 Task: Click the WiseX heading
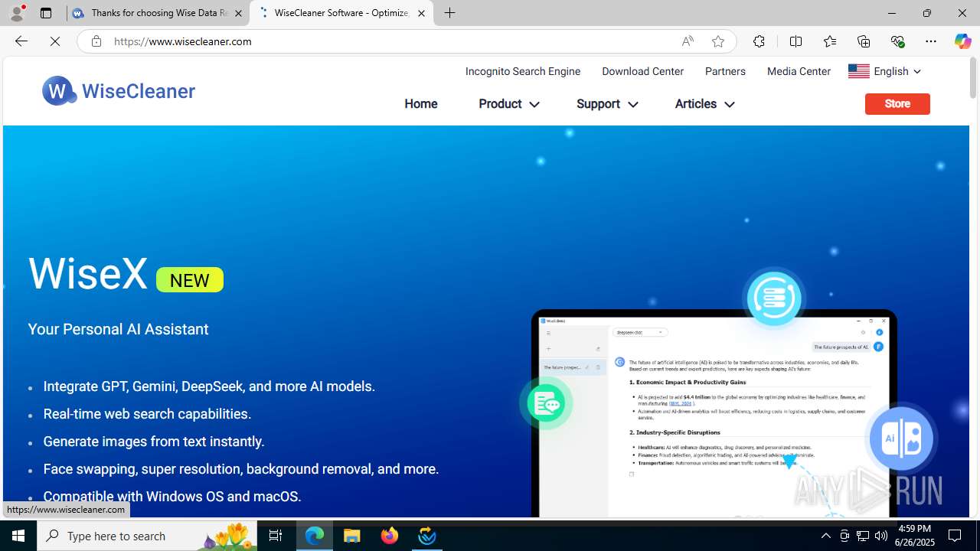pyautogui.click(x=88, y=273)
